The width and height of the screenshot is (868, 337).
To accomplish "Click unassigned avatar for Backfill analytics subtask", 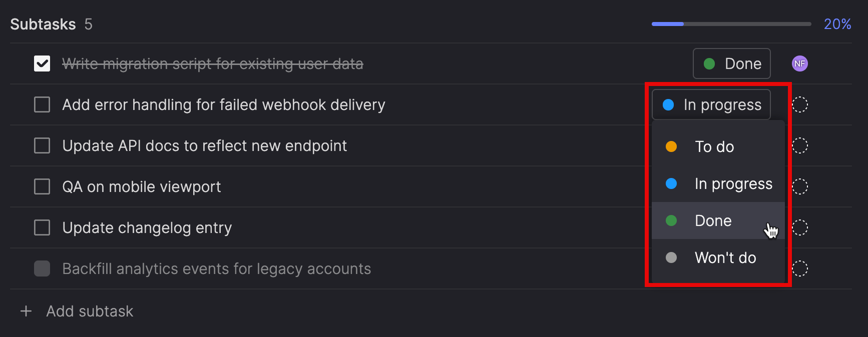I will click(799, 268).
